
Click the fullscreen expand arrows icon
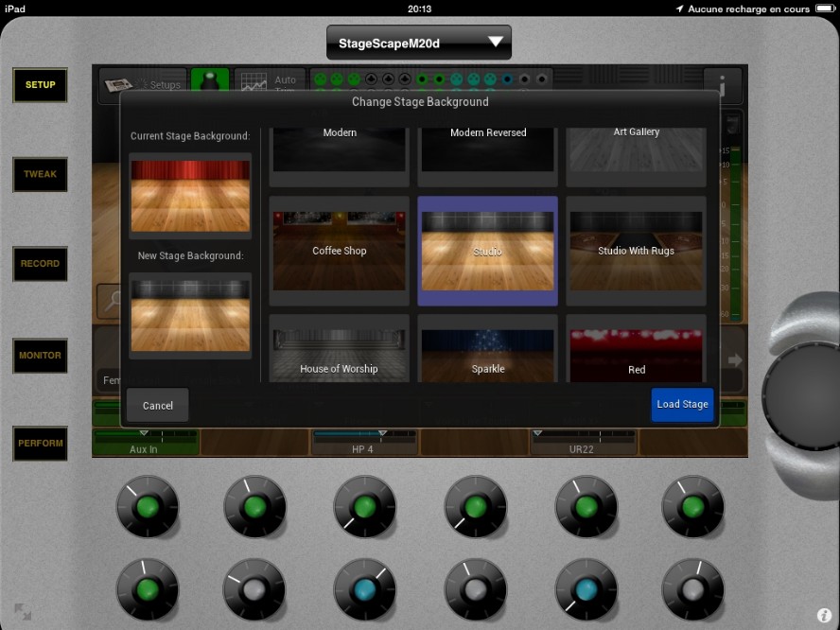(23, 612)
